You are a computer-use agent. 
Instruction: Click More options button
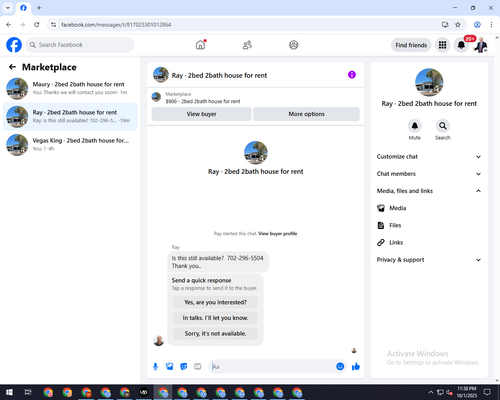pos(306,114)
